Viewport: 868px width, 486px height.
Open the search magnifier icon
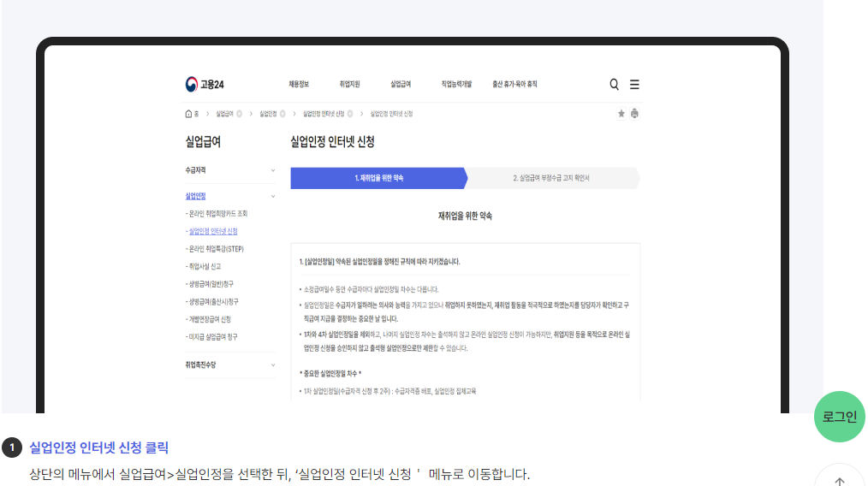pos(614,84)
